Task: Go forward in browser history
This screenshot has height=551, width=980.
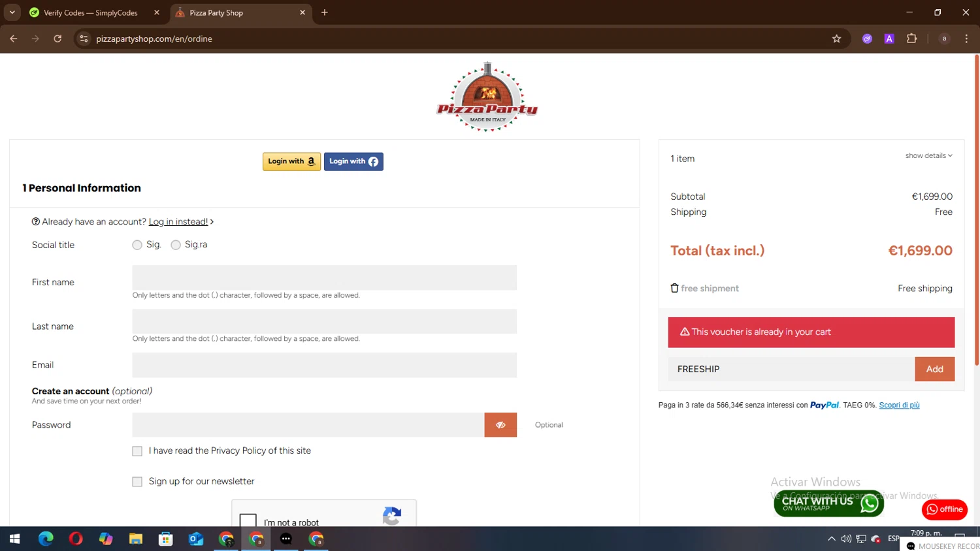Action: [35, 39]
